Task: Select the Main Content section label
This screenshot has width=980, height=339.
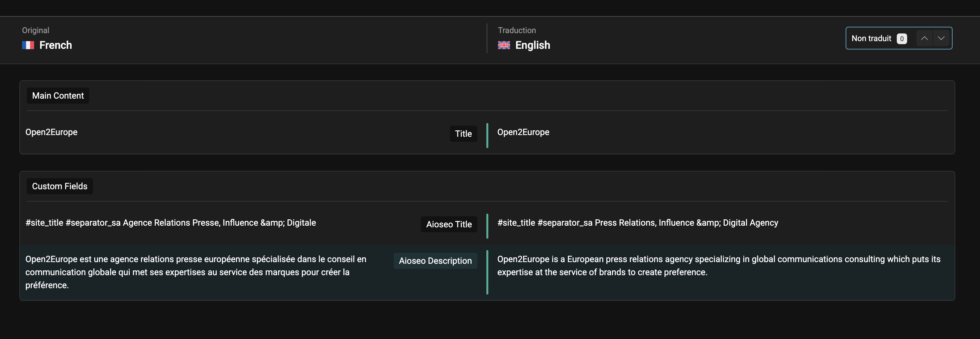Action: 58,96
